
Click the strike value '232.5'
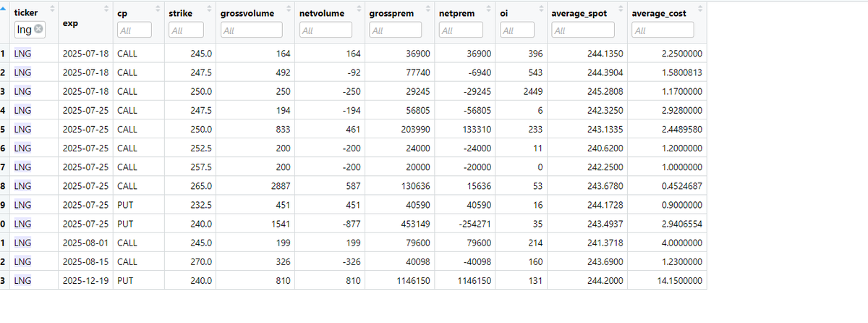201,204
